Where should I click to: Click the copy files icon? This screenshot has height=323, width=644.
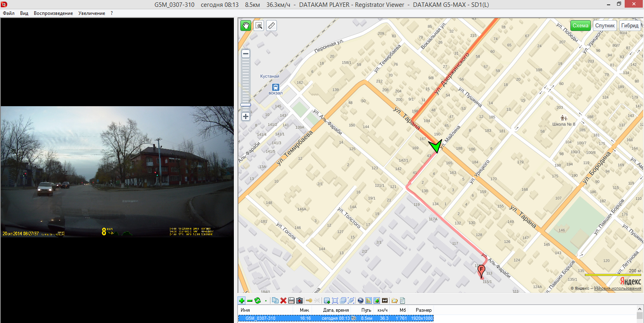click(275, 300)
